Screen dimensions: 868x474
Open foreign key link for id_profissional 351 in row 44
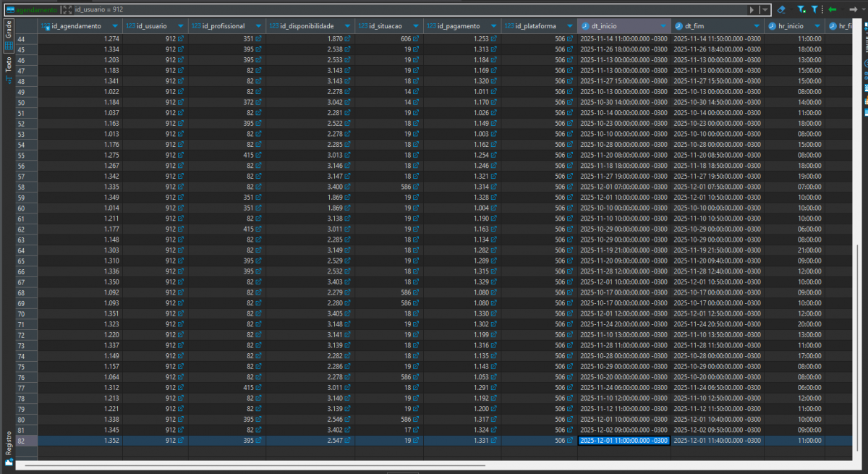coord(259,38)
